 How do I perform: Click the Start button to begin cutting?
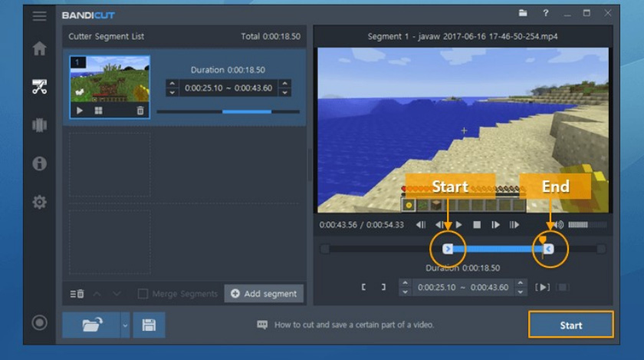point(571,325)
